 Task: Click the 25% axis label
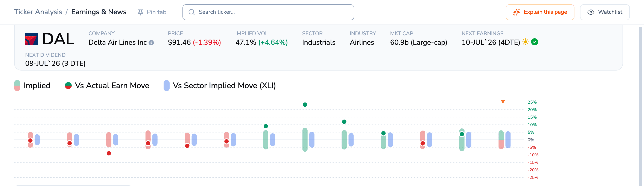[532, 102]
